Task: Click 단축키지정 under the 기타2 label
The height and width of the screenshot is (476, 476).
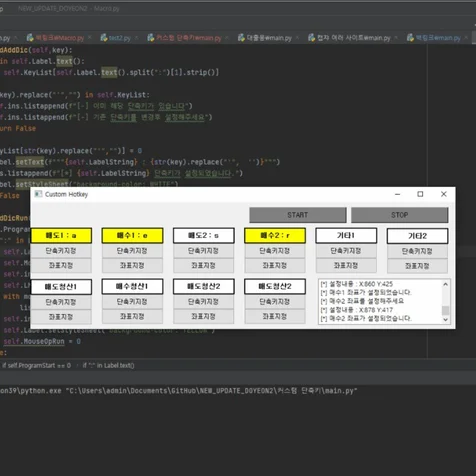Action: point(417,251)
